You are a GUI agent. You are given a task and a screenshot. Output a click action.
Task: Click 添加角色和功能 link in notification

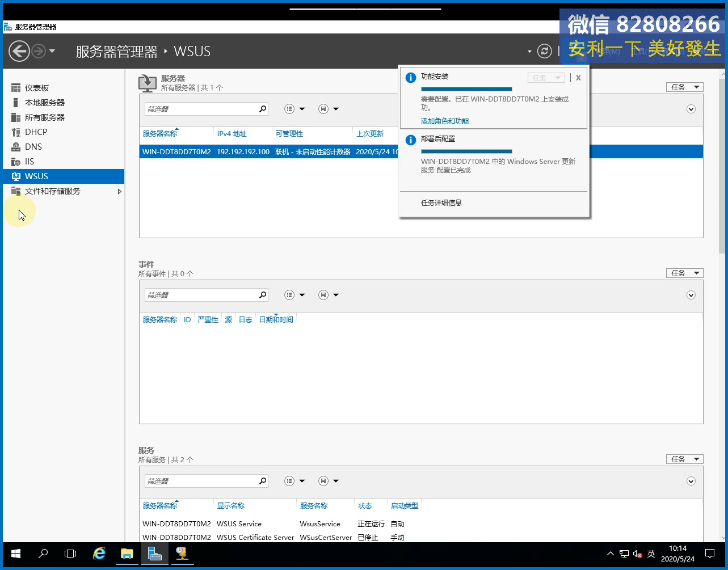(445, 121)
